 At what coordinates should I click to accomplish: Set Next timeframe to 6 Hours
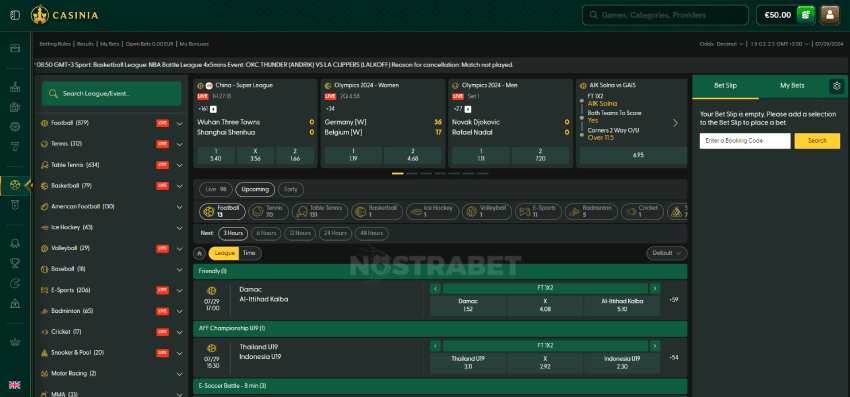click(x=266, y=233)
